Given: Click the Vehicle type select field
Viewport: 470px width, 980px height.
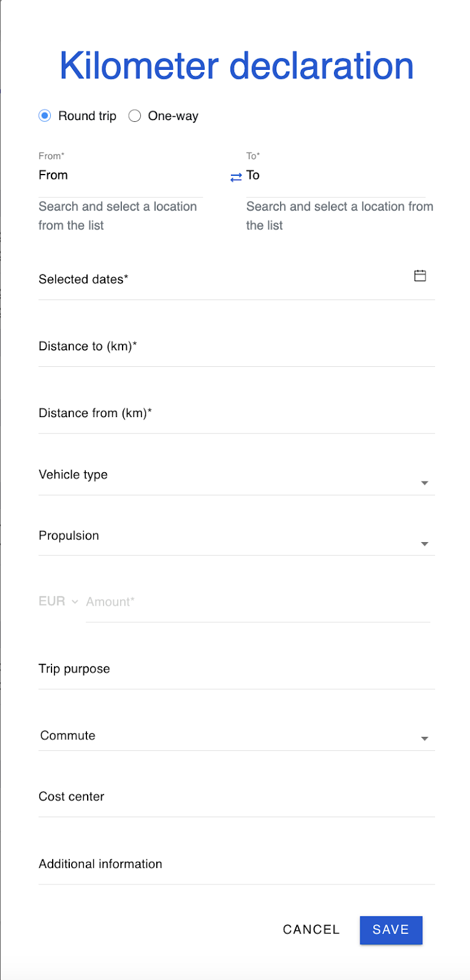Looking at the screenshot, I should click(x=237, y=476).
